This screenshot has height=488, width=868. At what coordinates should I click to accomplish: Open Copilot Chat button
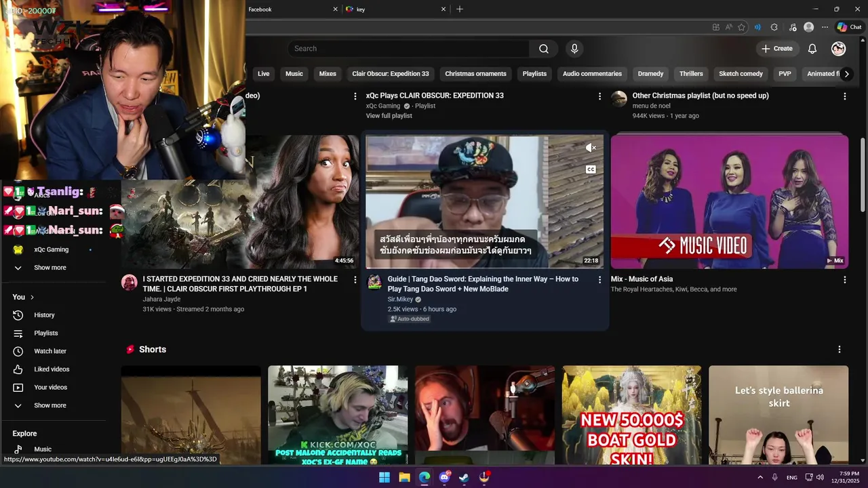(x=850, y=27)
